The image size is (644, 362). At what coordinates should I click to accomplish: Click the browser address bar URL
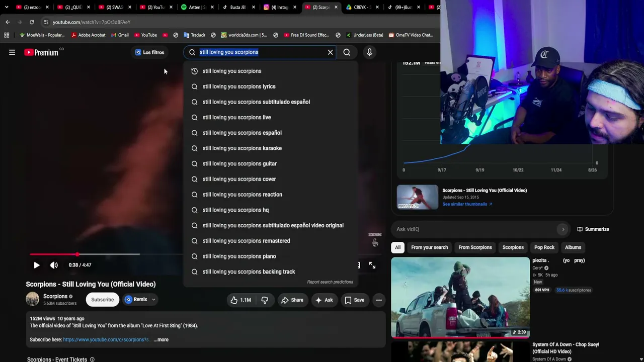(x=92, y=22)
